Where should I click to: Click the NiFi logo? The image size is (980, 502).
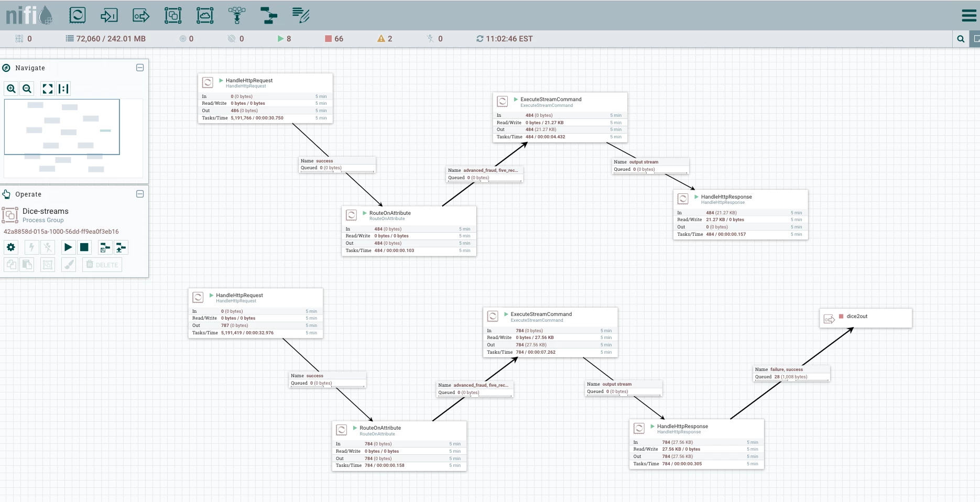[x=29, y=15]
